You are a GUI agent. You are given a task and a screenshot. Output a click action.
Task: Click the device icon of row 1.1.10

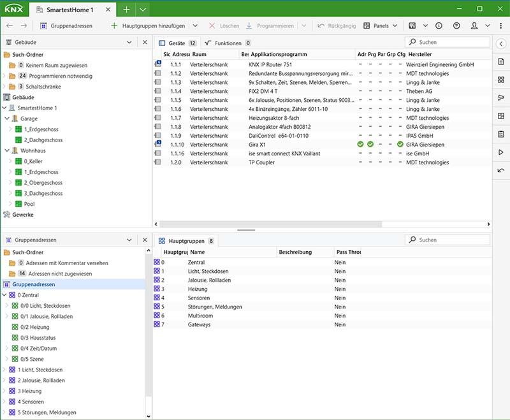157,144
